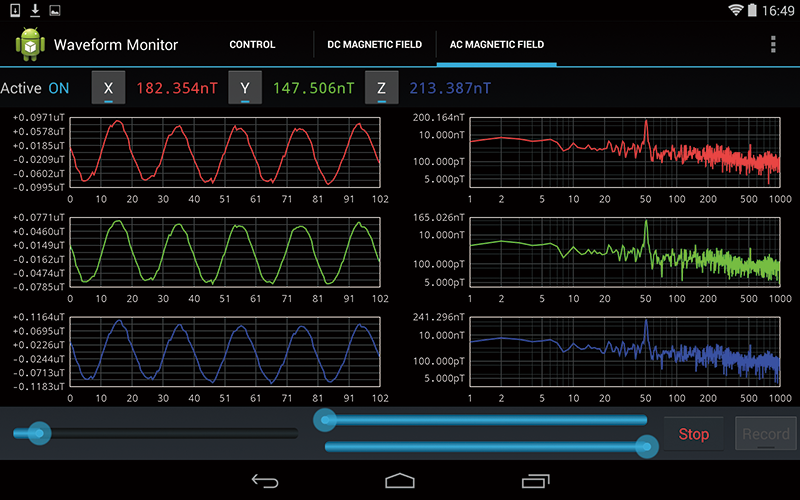Image resolution: width=800 pixels, height=500 pixels.
Task: Tap the 165.026nT spectrum peak label
Action: (439, 217)
